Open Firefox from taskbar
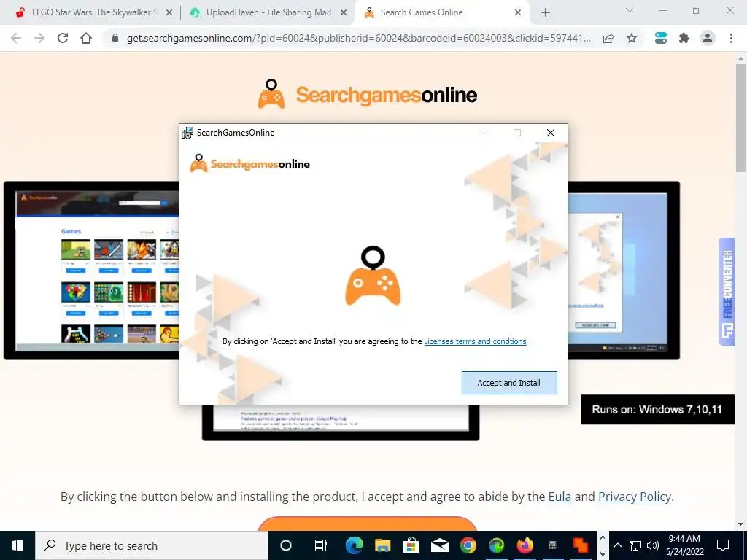Screen dimensions: 747x560 pyautogui.click(x=525, y=545)
